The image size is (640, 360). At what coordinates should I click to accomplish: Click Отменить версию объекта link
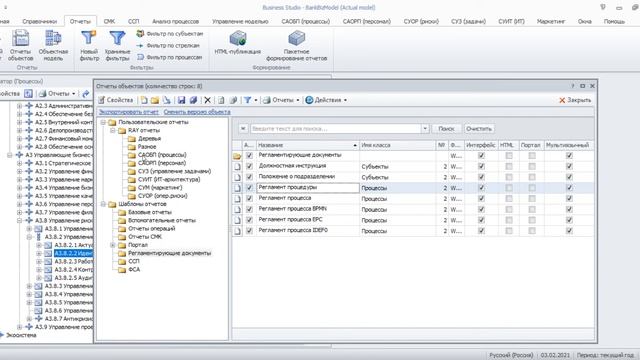pyautogui.click(x=197, y=112)
